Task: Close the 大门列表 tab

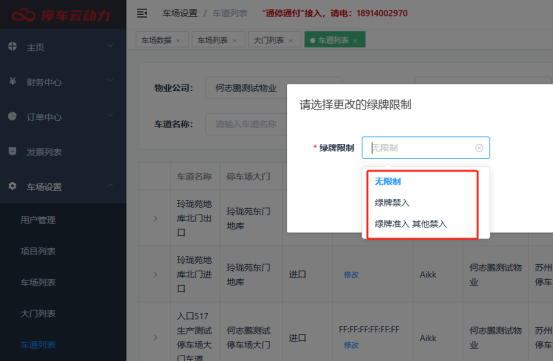Action: click(291, 41)
